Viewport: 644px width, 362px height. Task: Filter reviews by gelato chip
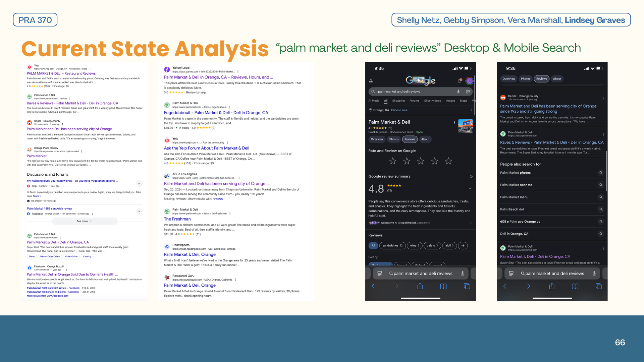[432, 246]
